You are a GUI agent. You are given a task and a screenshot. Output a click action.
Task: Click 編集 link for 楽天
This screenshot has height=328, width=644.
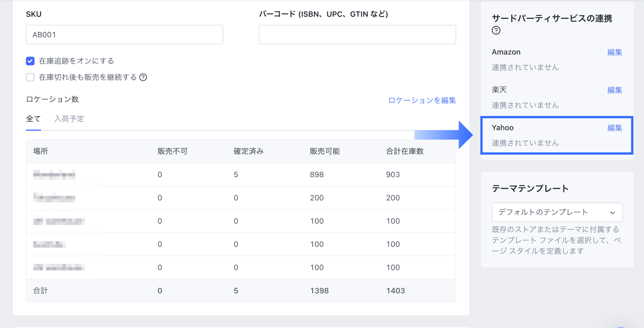point(614,90)
